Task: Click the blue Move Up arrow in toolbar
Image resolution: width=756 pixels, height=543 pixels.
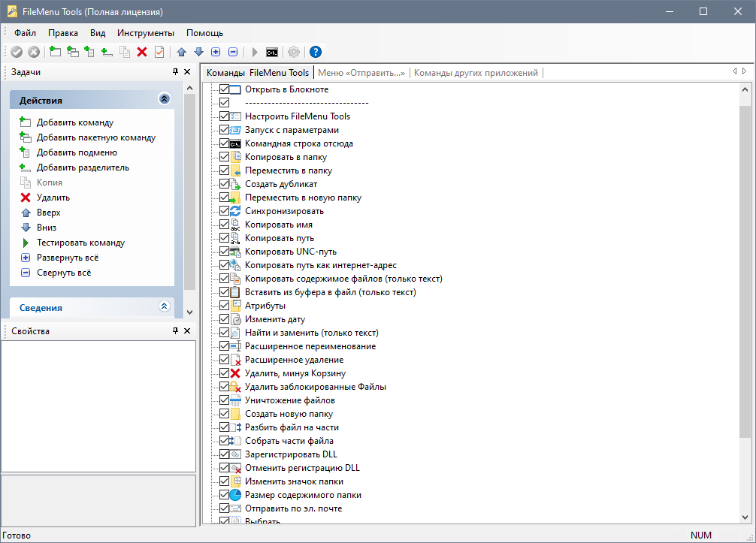Action: 181,52
